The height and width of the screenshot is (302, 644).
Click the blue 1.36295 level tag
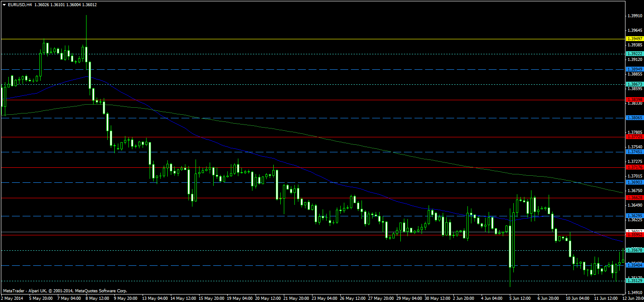tap(635, 216)
